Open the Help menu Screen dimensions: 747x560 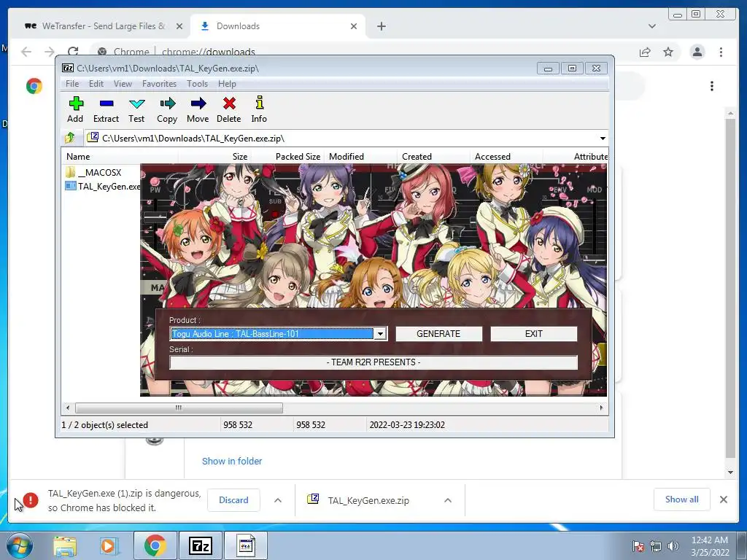(228, 84)
